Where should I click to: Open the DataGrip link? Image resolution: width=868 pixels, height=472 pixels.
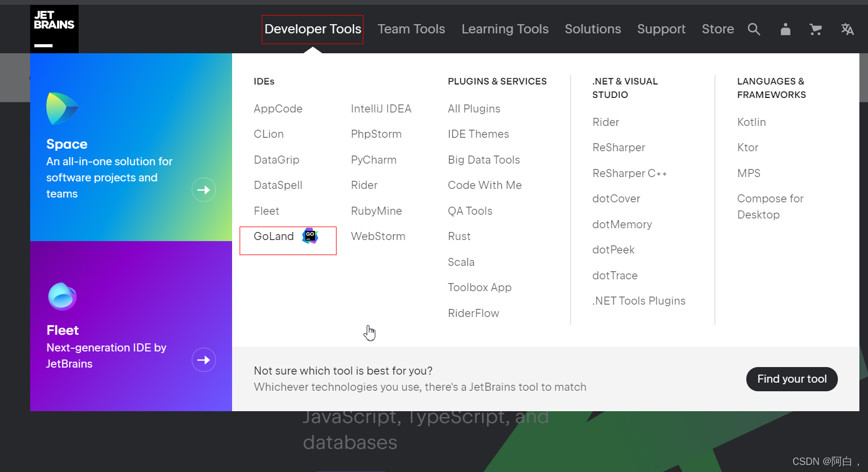[x=276, y=160]
